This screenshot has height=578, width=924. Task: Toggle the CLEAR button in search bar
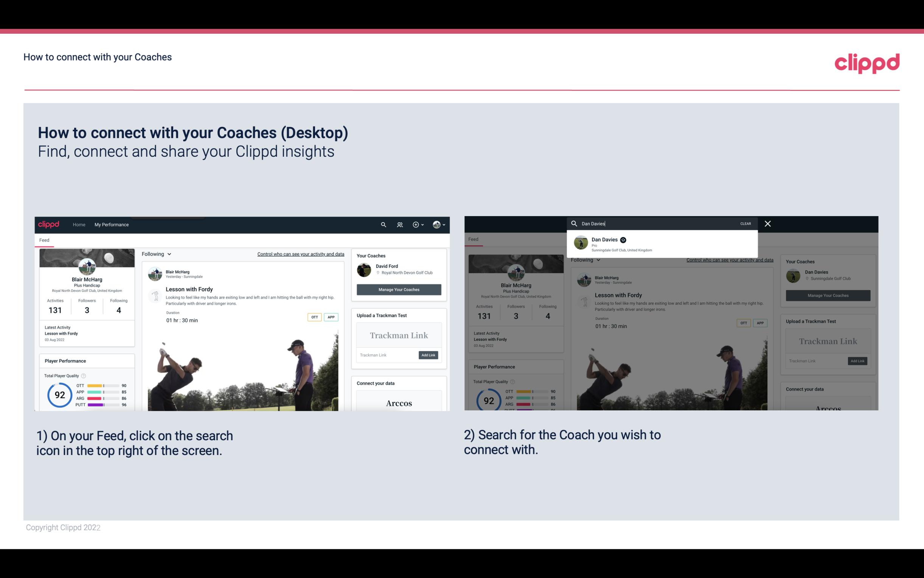745,223
